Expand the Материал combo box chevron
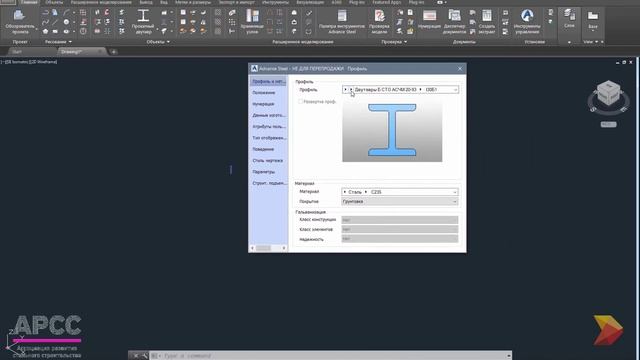640x360 pixels. pyautogui.click(x=455, y=192)
